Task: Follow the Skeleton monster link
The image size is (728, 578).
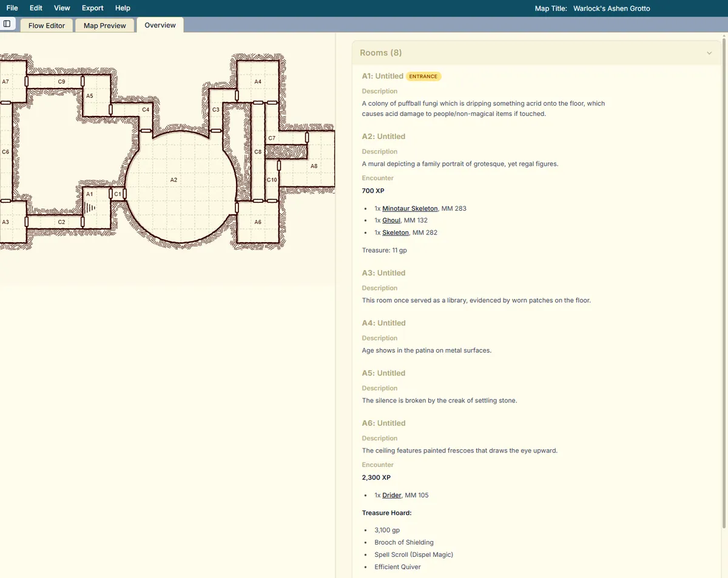Action: coord(395,233)
